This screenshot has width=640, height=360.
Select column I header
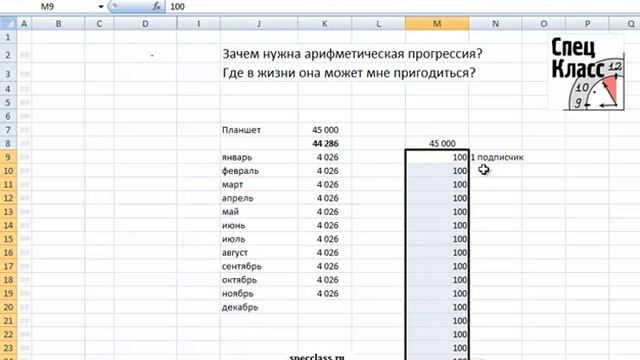click(199, 24)
